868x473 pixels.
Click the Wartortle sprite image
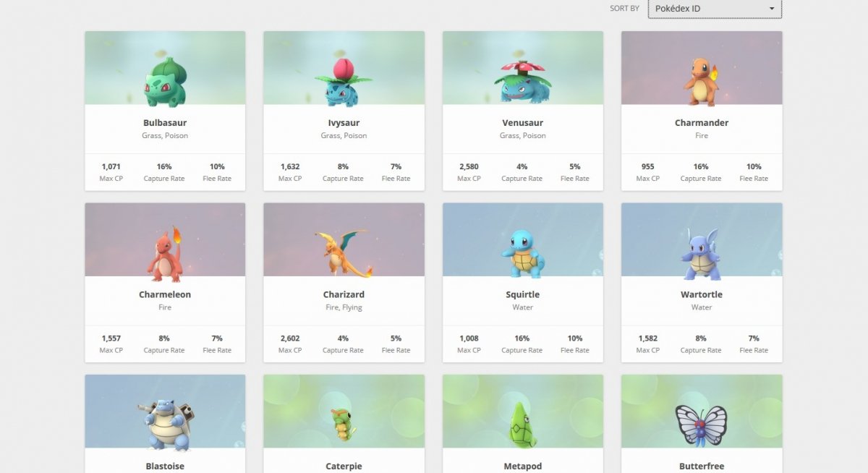[x=702, y=254]
